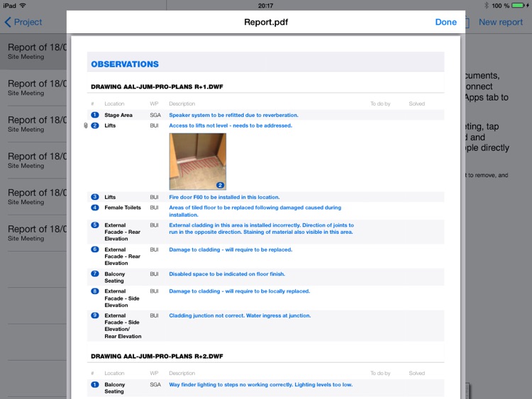The height and width of the screenshot is (399, 532).
Task: Click attachment clip icon beside Lifts row
Action: (86, 125)
